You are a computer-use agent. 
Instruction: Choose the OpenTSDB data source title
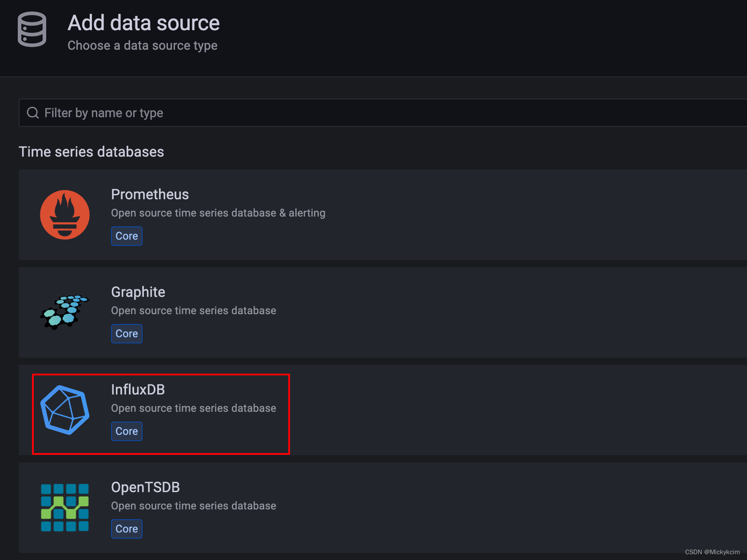145,487
